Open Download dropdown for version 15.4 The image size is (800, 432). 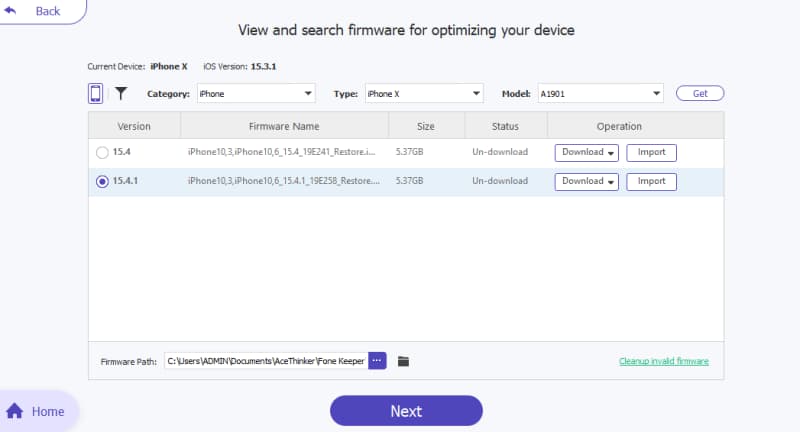(587, 153)
